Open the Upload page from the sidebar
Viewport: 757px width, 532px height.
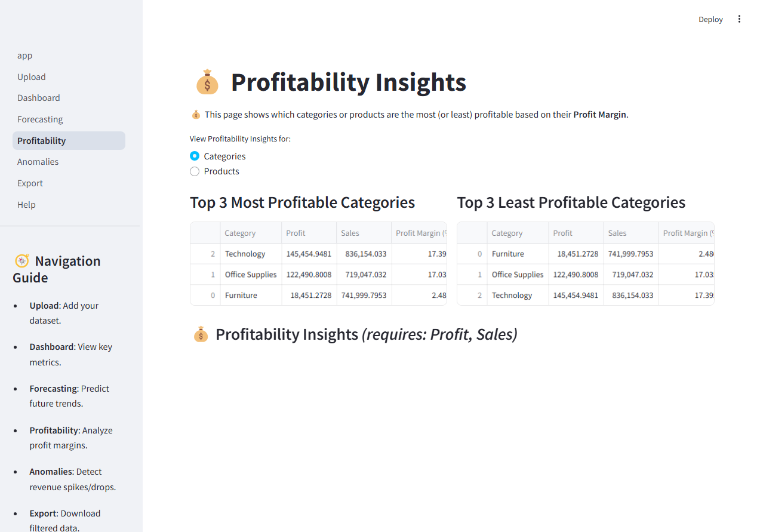(31, 76)
